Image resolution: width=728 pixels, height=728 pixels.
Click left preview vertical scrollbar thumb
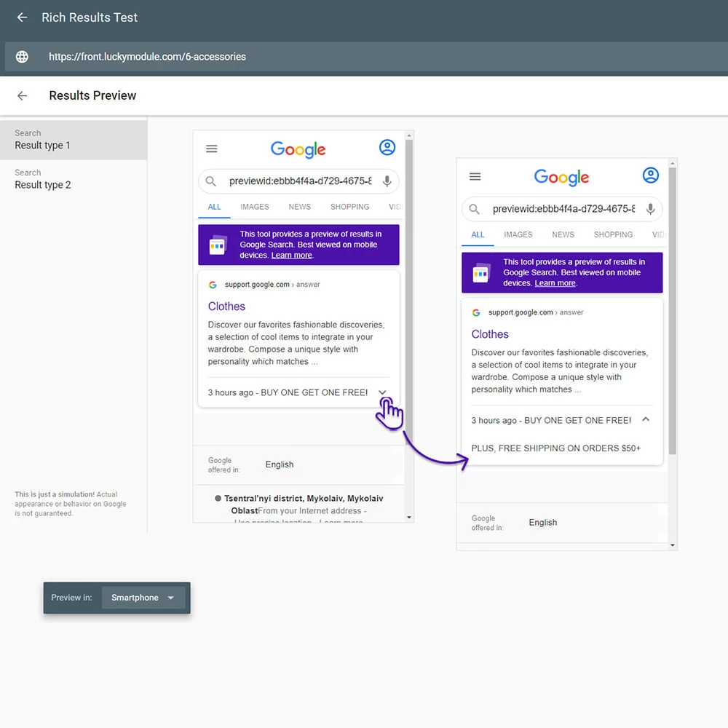tap(409, 292)
